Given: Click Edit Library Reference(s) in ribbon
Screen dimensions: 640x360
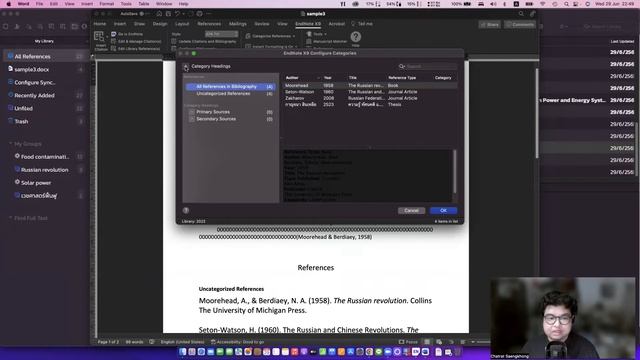Looking at the screenshot, I should (136, 49).
